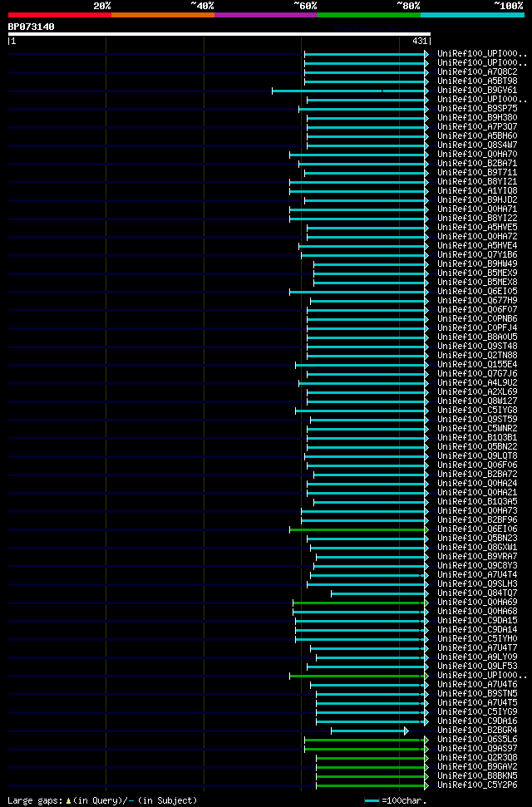Open hit UniRef100_B9GV61

477,91
